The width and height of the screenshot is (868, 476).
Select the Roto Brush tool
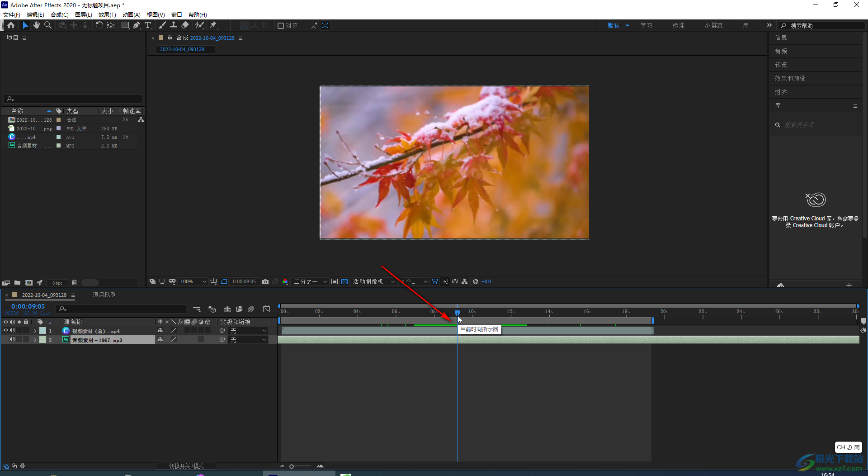click(x=199, y=25)
